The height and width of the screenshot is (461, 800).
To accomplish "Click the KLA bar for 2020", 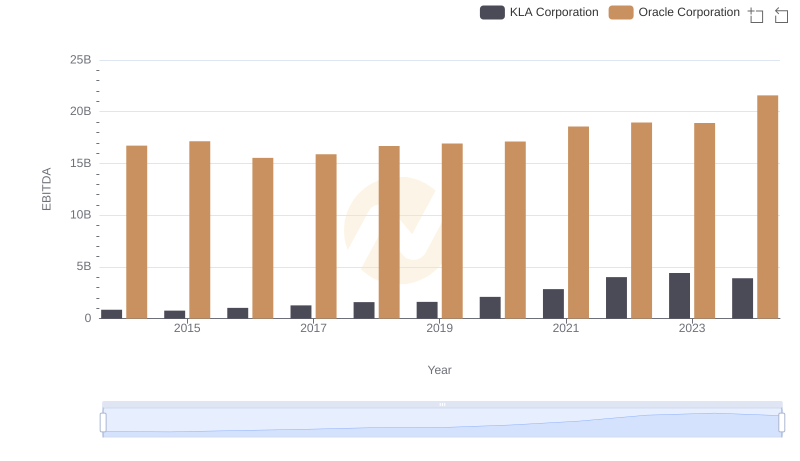I will tap(490, 308).
